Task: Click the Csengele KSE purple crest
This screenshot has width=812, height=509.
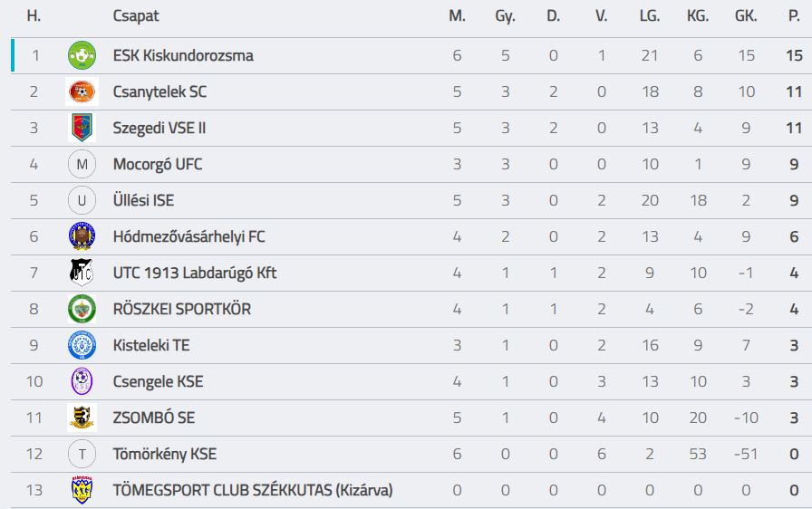Action: [82, 381]
